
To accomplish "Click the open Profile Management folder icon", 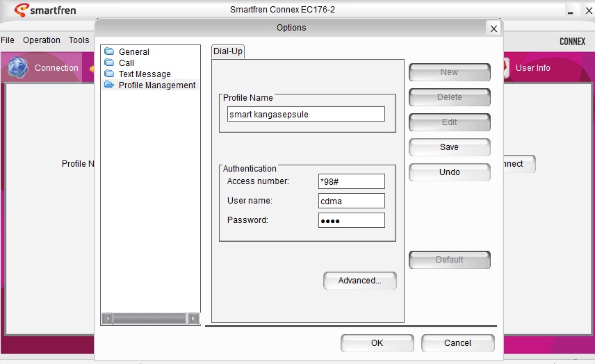I will coord(109,85).
